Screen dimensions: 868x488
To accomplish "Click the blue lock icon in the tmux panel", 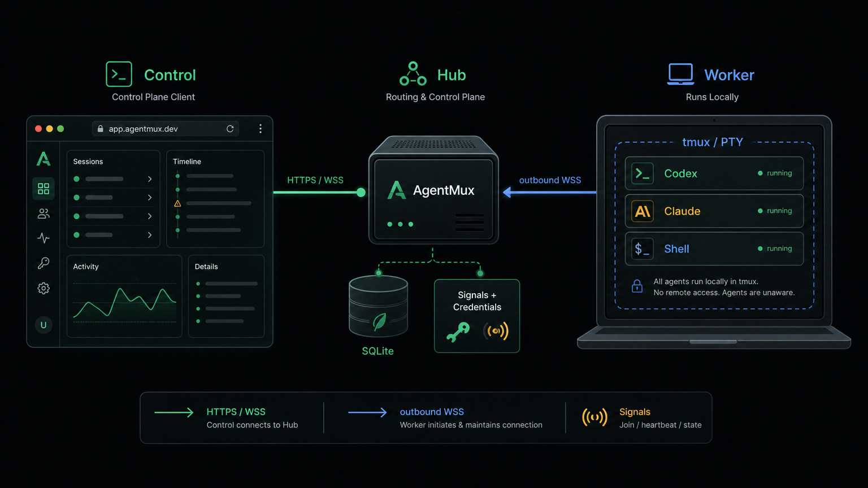I will tap(637, 286).
